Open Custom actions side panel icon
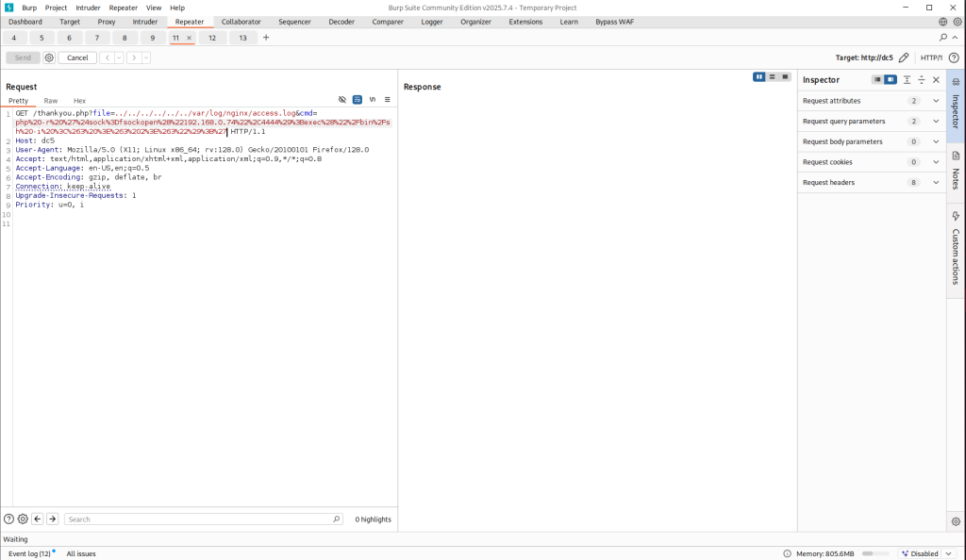This screenshot has width=966, height=560. click(956, 217)
